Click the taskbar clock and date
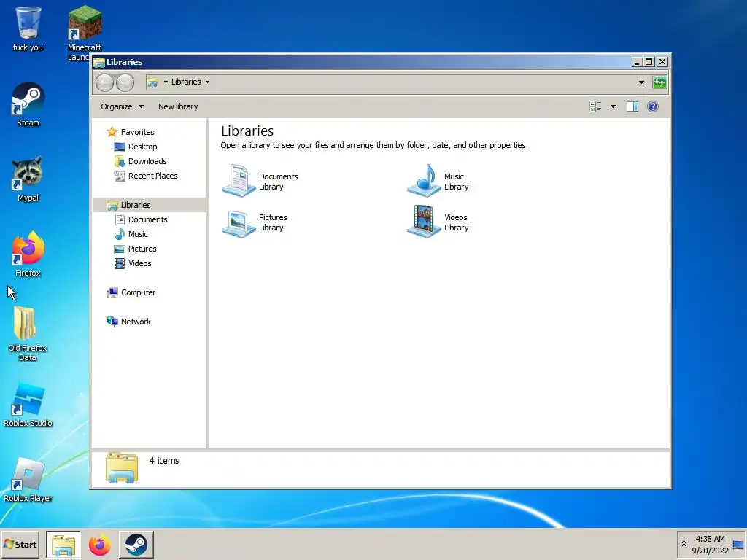 pos(710,545)
